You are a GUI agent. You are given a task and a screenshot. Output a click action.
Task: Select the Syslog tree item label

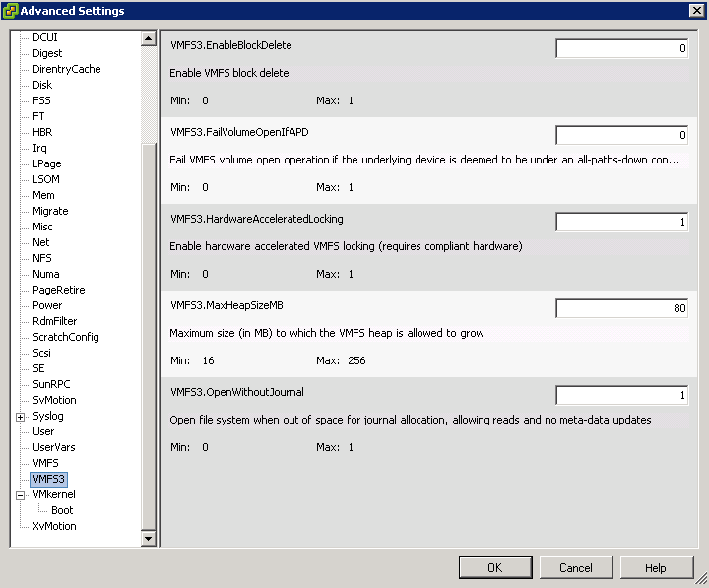(48, 416)
